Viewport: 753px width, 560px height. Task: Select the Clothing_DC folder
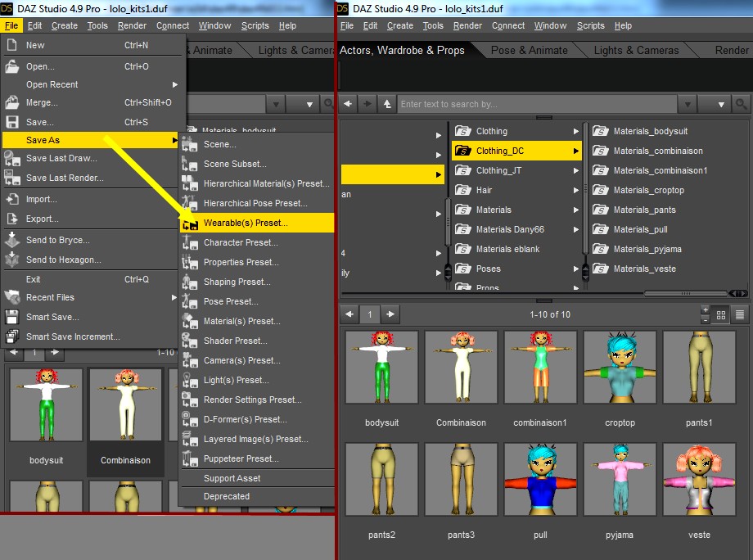pos(516,151)
